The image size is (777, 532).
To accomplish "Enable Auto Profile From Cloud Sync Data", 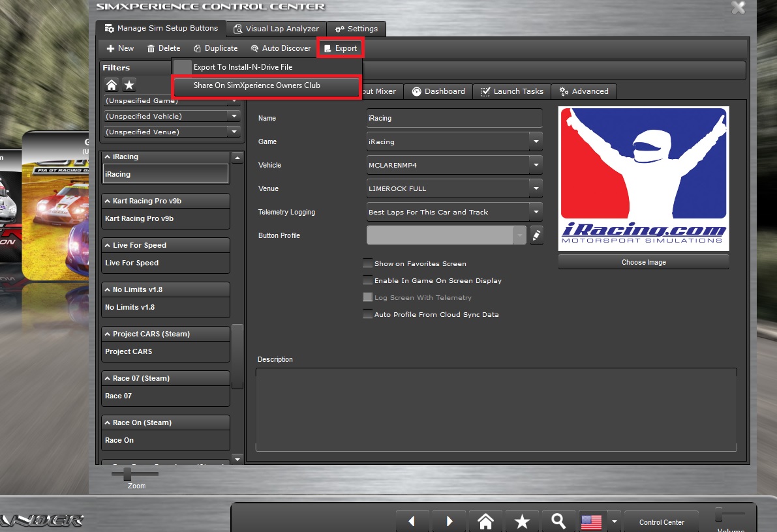I will click(368, 314).
